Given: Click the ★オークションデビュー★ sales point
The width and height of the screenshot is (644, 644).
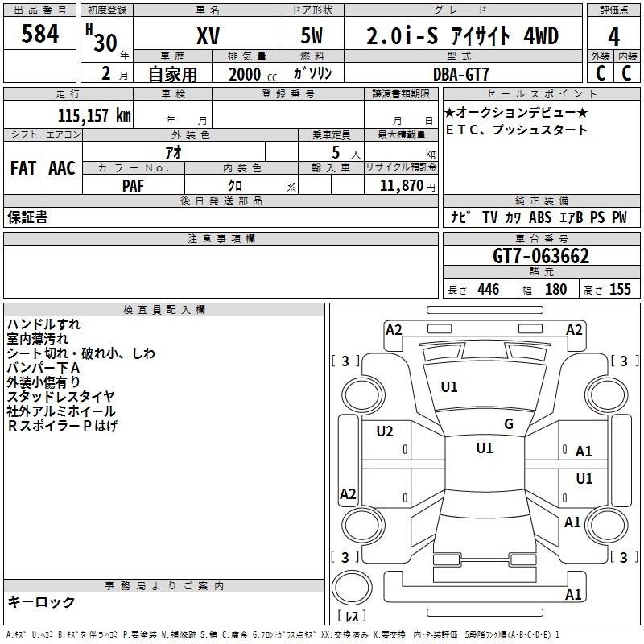Looking at the screenshot, I should coord(516,112).
